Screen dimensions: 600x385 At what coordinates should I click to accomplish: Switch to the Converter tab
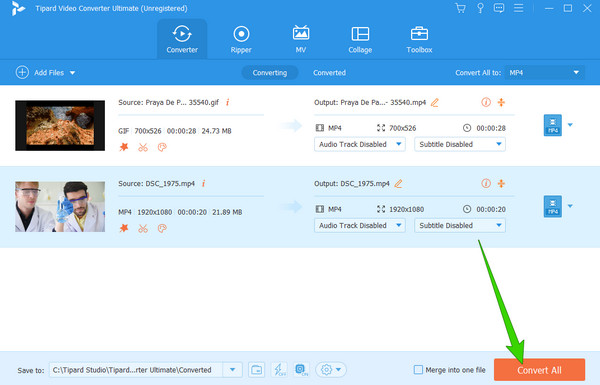pos(182,39)
